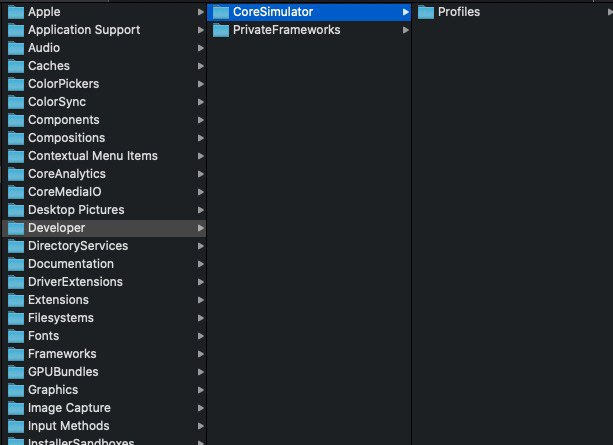Click the Audio folder icon
Screen dimensions: 613x445
tap(16, 48)
